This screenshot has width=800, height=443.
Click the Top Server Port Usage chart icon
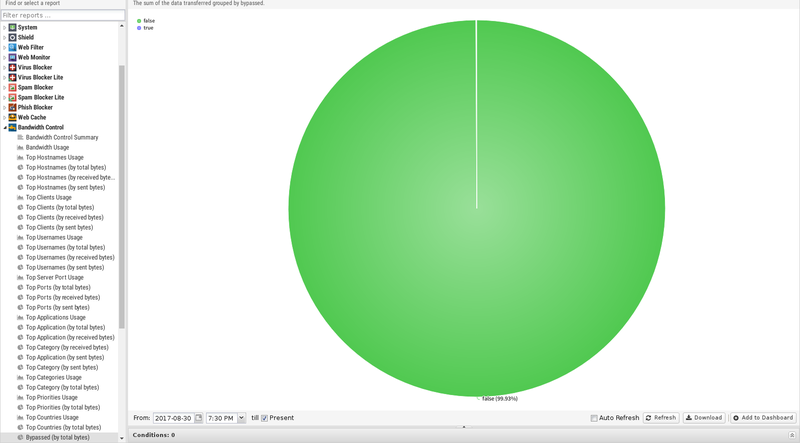(20, 278)
